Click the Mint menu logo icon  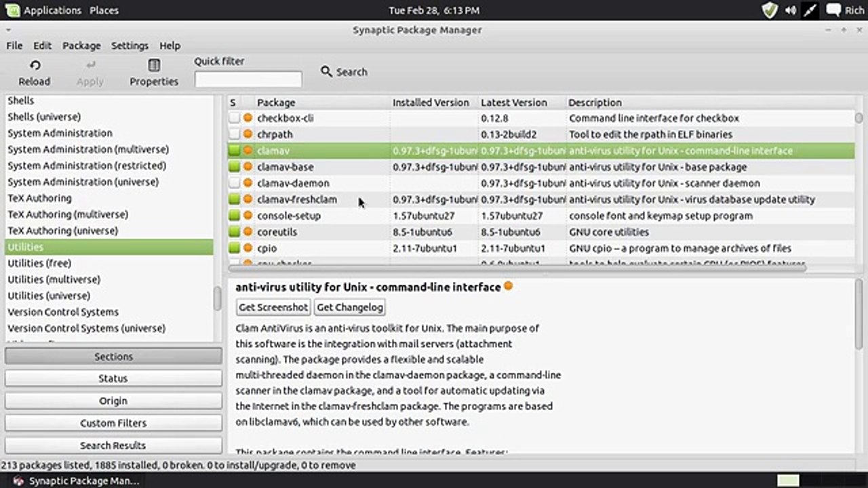click(x=13, y=10)
